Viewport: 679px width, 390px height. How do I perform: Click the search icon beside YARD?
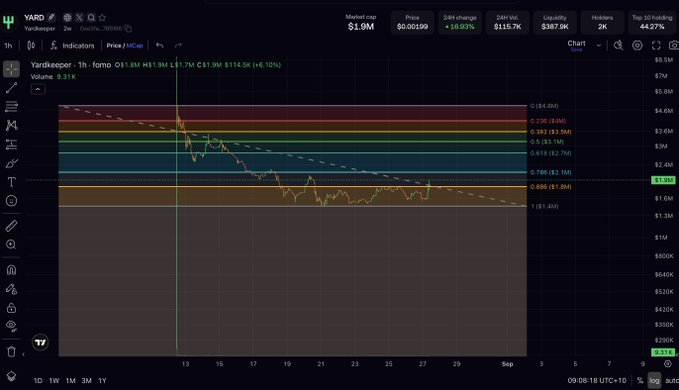(91, 18)
